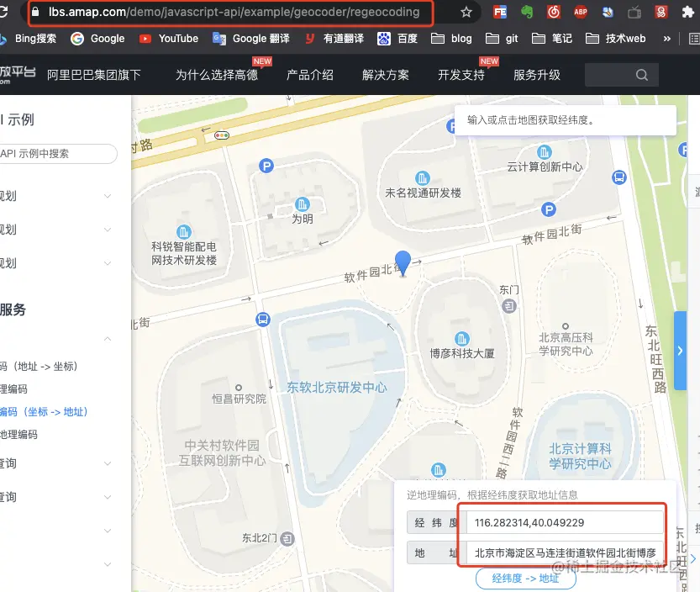The width and height of the screenshot is (700, 592).
Task: Open the 开发支持 menu
Action: [x=461, y=75]
